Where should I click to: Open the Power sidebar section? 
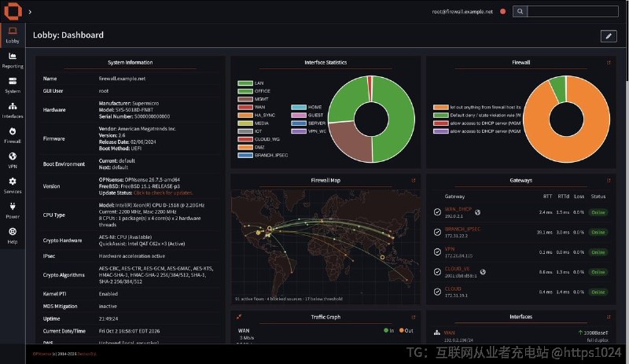(x=13, y=211)
